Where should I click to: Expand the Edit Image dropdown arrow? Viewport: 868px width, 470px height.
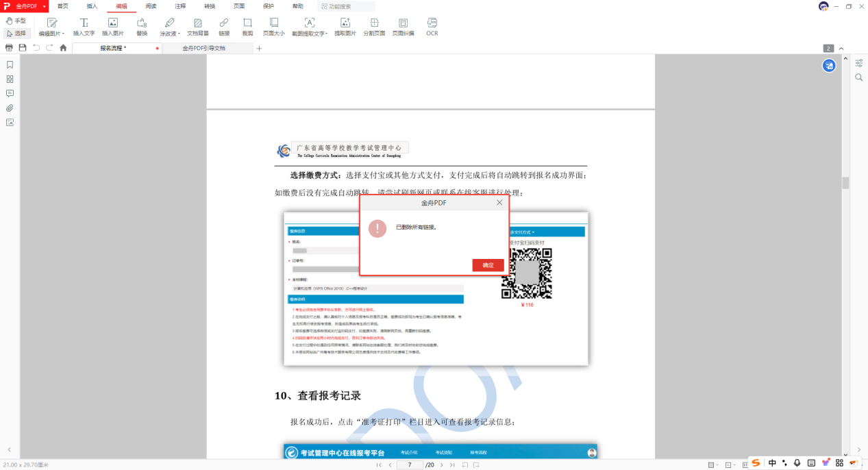[64, 34]
